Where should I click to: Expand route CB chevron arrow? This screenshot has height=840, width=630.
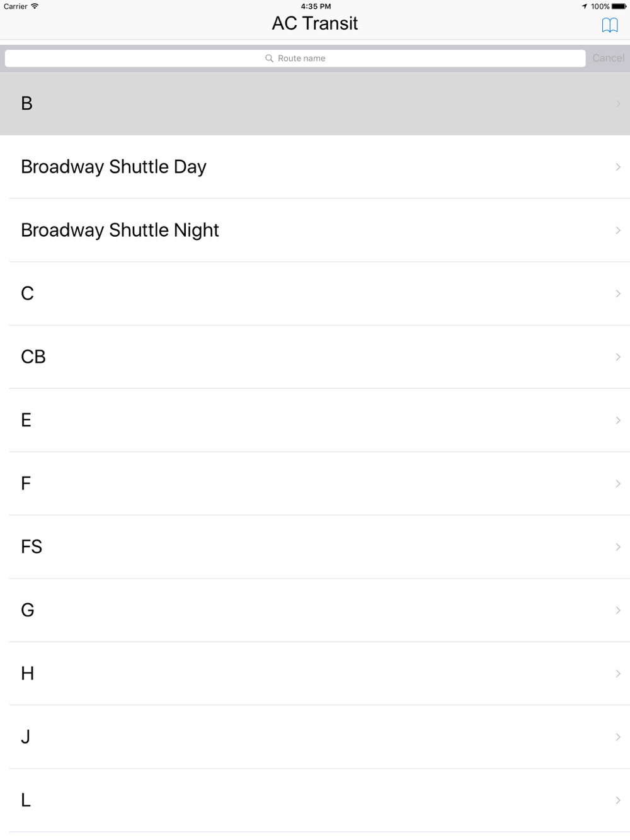pos(618,357)
